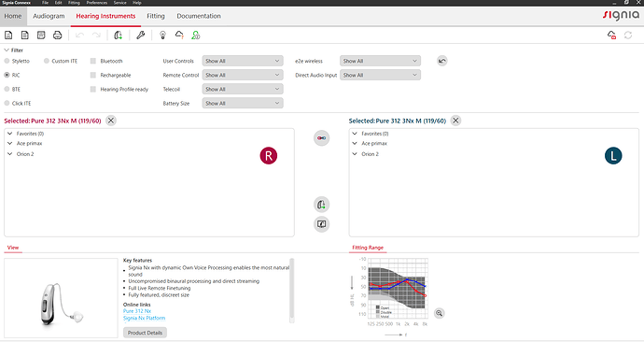The width and height of the screenshot is (644, 342).
Task: Reset filters with the circular undo button
Action: 441,61
